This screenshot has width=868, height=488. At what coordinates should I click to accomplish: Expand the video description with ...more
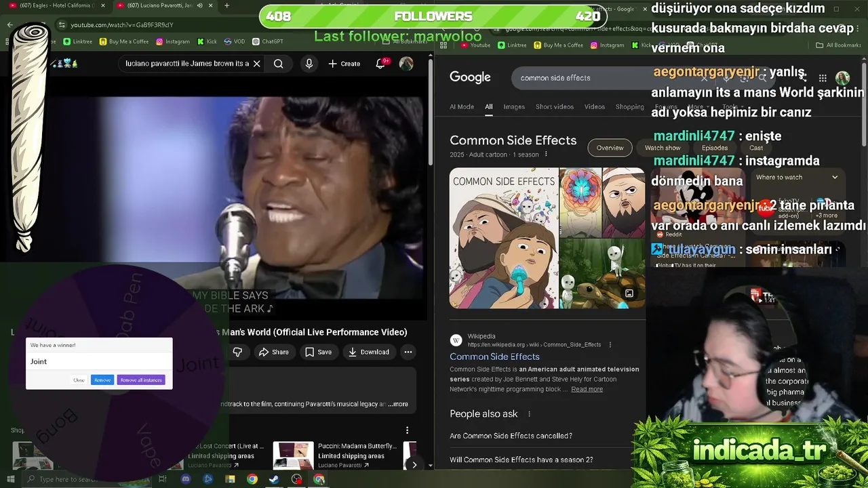(x=397, y=404)
